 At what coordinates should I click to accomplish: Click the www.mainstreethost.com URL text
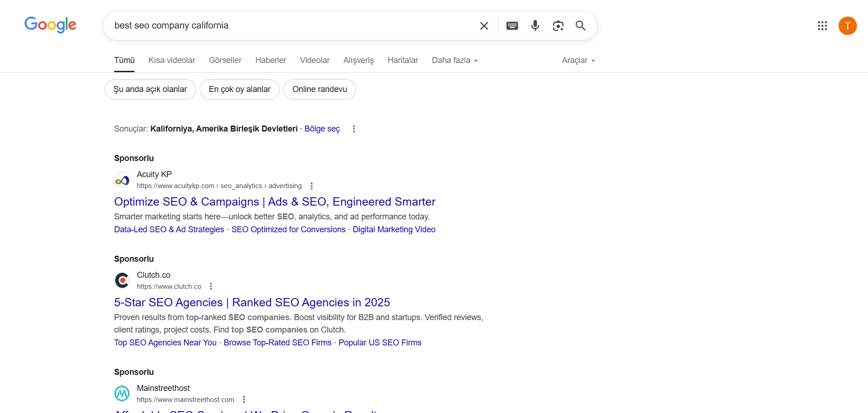click(x=185, y=400)
